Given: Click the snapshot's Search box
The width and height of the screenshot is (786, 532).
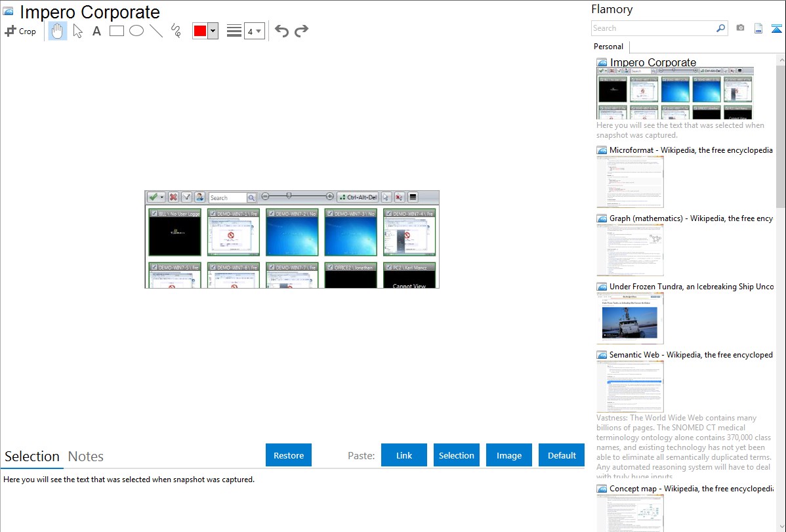Looking at the screenshot, I should [x=228, y=197].
